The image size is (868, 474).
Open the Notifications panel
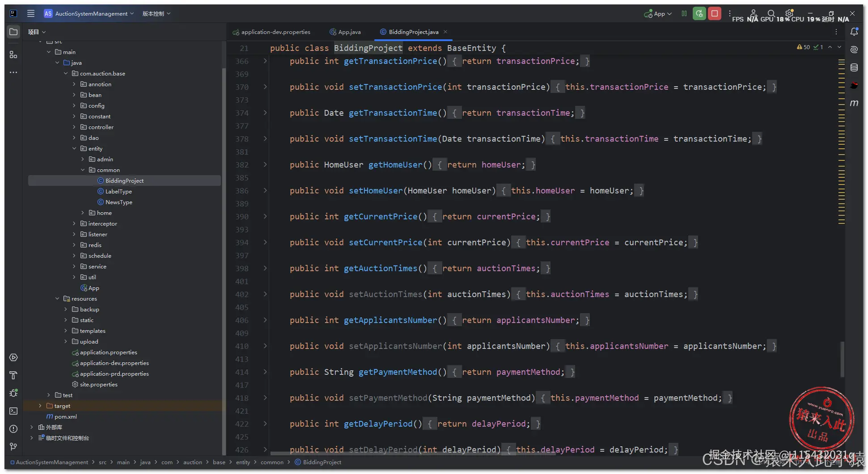coord(854,32)
